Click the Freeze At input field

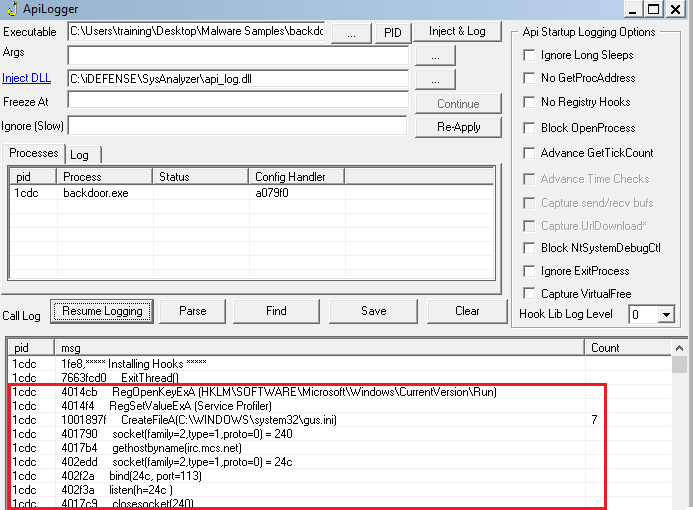pyautogui.click(x=238, y=100)
